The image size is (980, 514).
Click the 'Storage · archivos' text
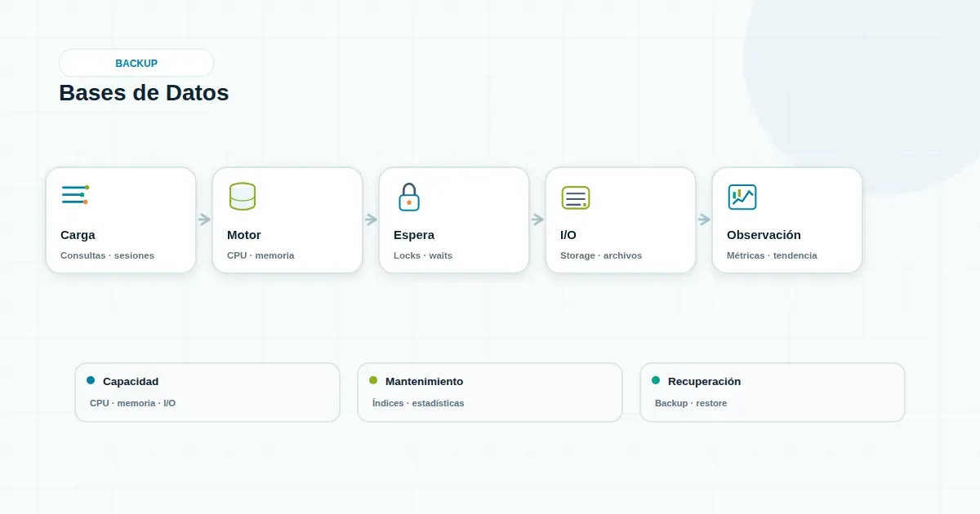(601, 255)
